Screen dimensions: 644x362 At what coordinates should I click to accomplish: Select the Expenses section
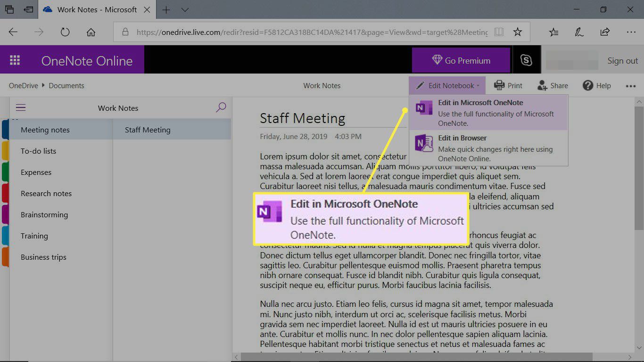[x=61, y=172]
